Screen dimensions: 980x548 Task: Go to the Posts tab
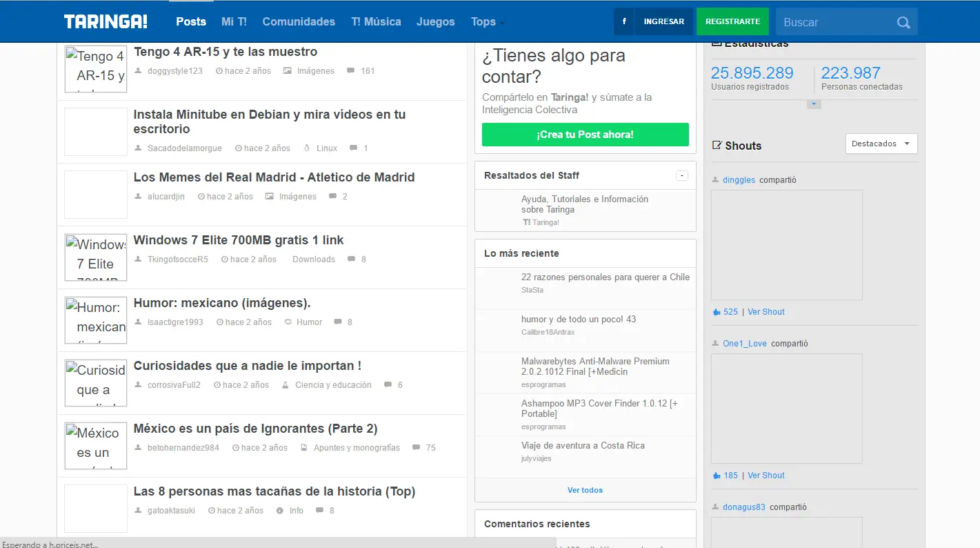tap(191, 21)
